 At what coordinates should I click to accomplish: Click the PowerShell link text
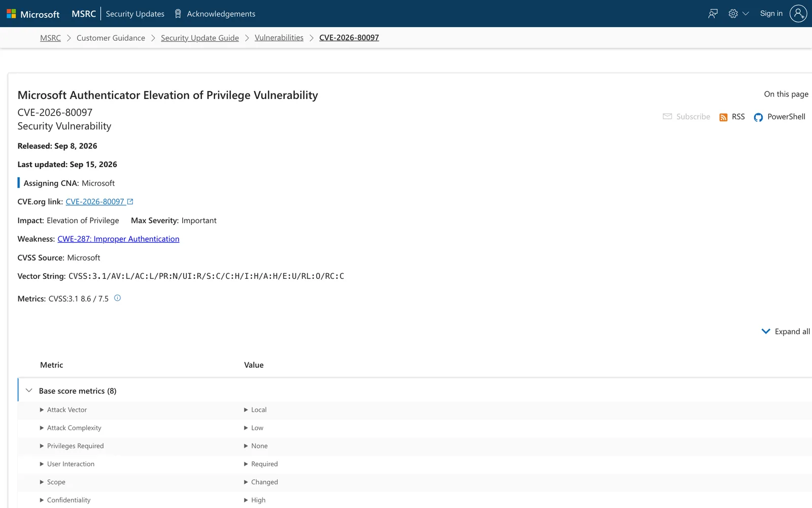[786, 117]
